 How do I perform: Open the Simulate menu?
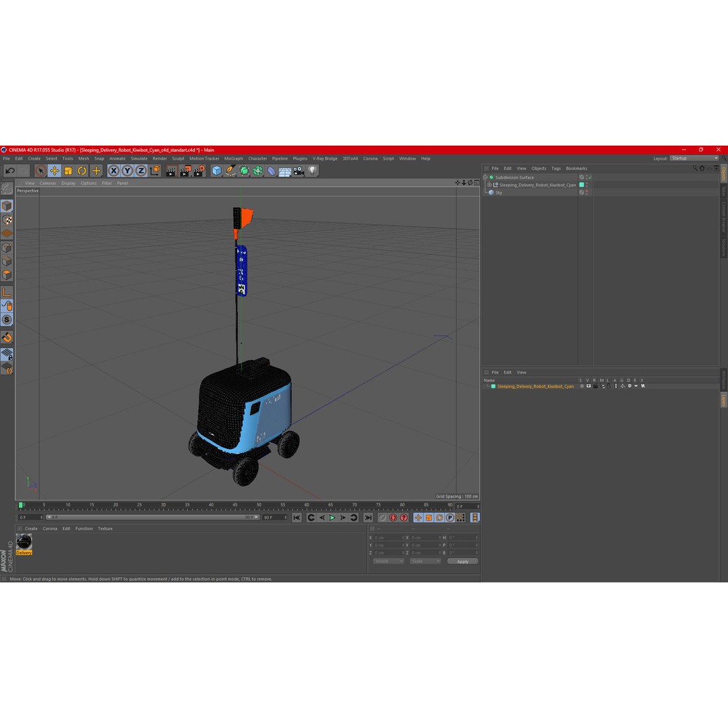coord(139,159)
